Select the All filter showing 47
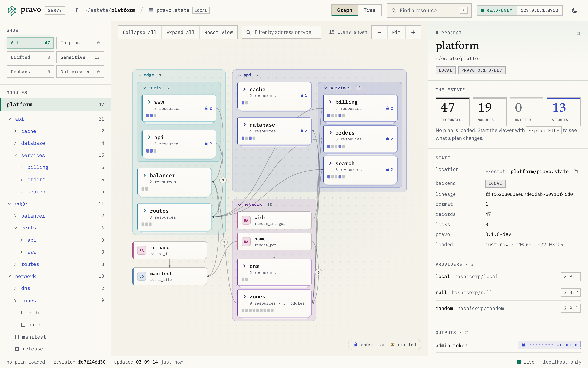 point(30,43)
